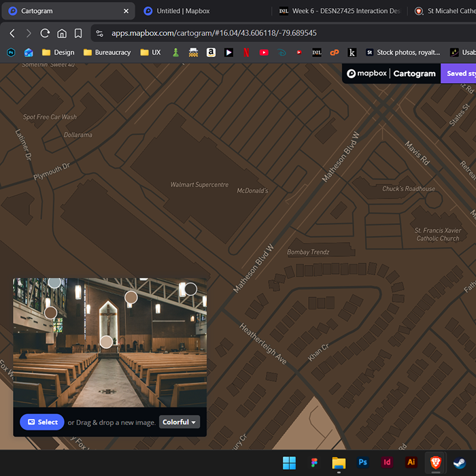Viewport: 476px width, 476px height.
Task: Open the black 'k' bookmark
Action: coord(352,52)
